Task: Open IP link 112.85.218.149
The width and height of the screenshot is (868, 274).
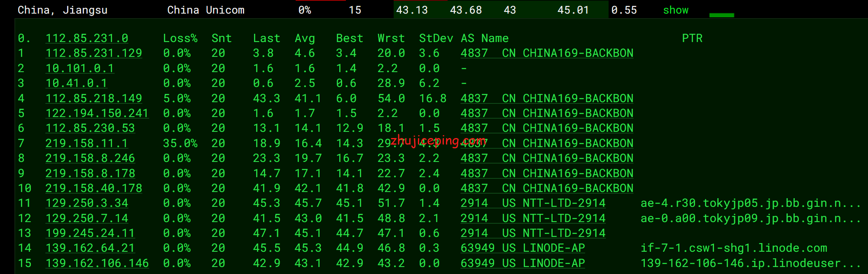Action: pos(94,98)
